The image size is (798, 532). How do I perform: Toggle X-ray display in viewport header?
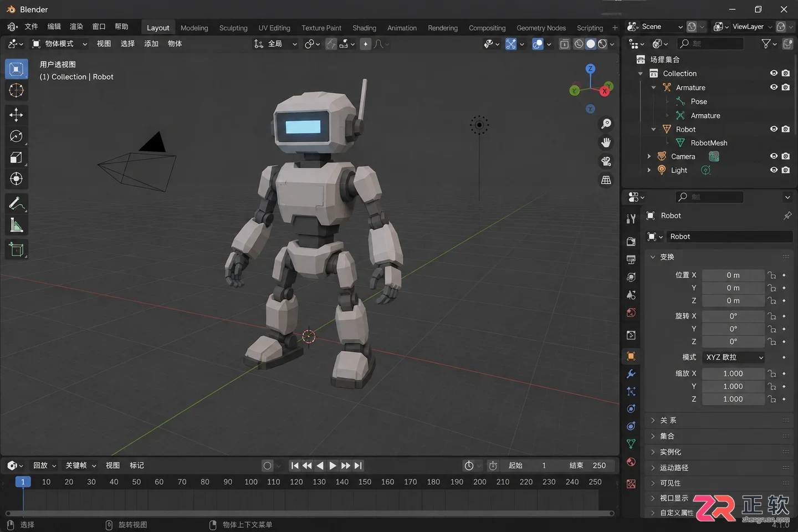click(564, 44)
